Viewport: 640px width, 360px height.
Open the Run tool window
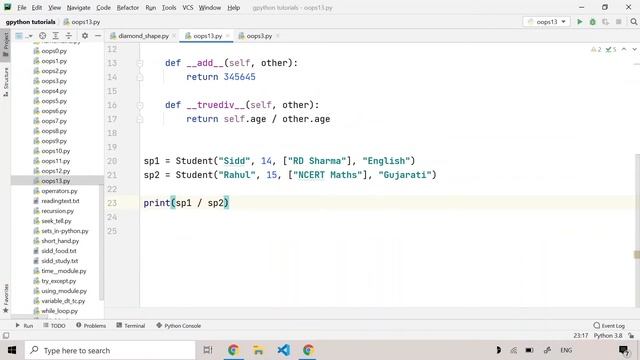click(24, 326)
